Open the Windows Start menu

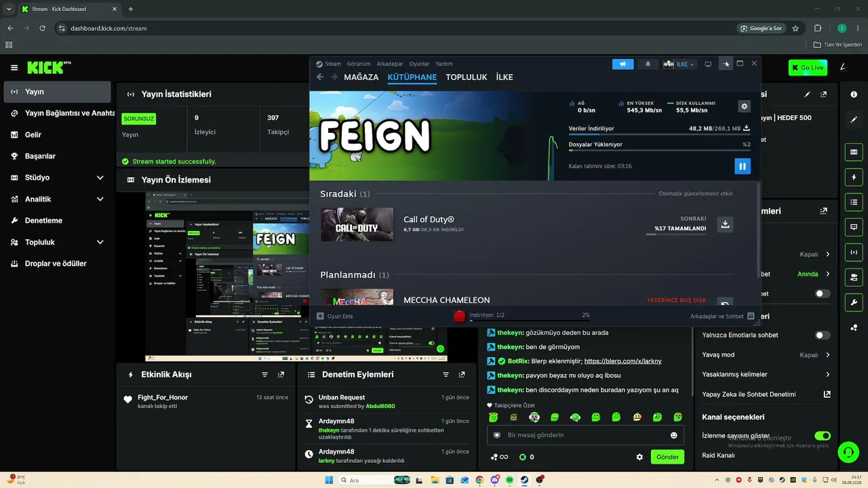click(x=330, y=480)
